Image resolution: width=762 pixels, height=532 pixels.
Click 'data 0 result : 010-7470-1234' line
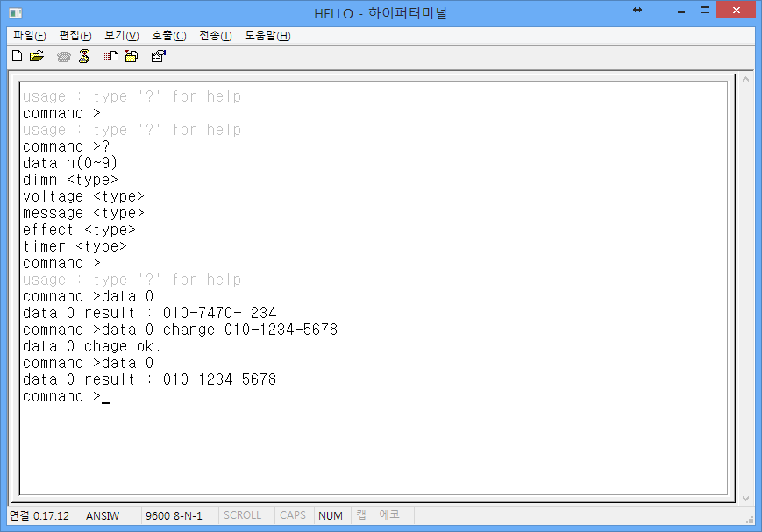pyautogui.click(x=150, y=312)
